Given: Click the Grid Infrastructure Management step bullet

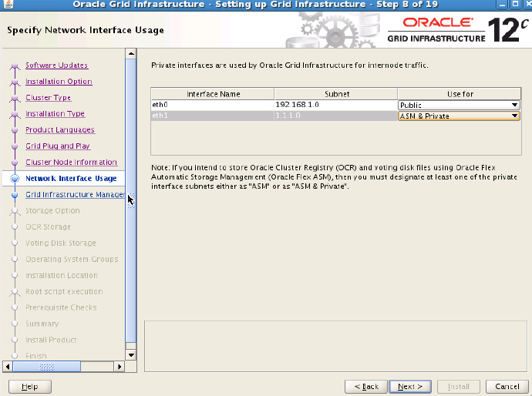Looking at the screenshot, I should point(15,195).
